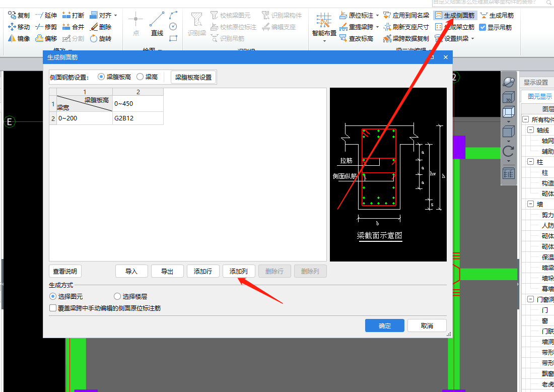Select 查改标高 check elevation tool
Viewport: 554px width, 392px height.
tap(356, 38)
